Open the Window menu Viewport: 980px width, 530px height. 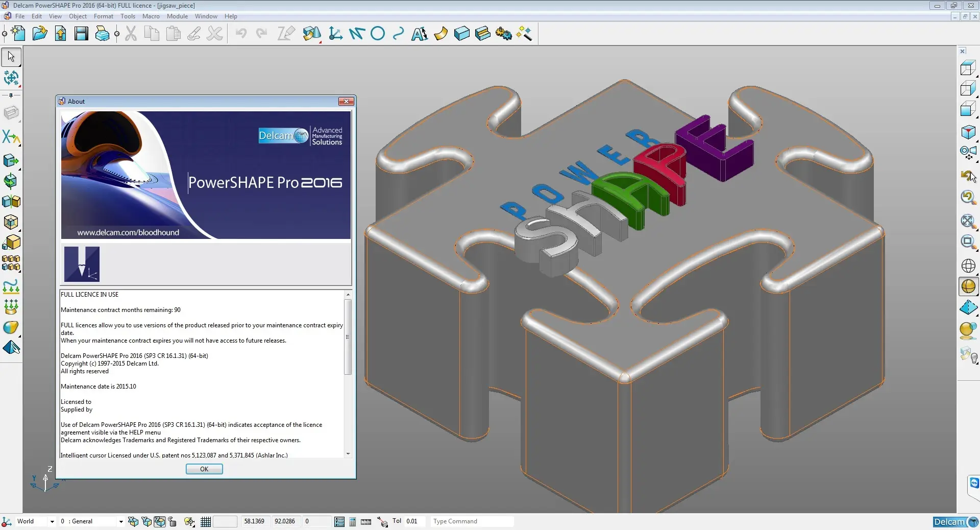pos(206,16)
